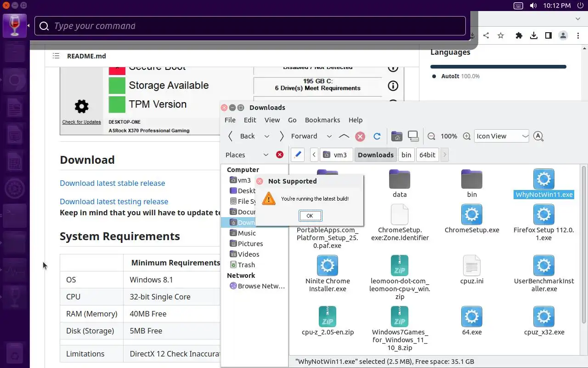Open the Edit menu
588x368 pixels.
pos(250,120)
